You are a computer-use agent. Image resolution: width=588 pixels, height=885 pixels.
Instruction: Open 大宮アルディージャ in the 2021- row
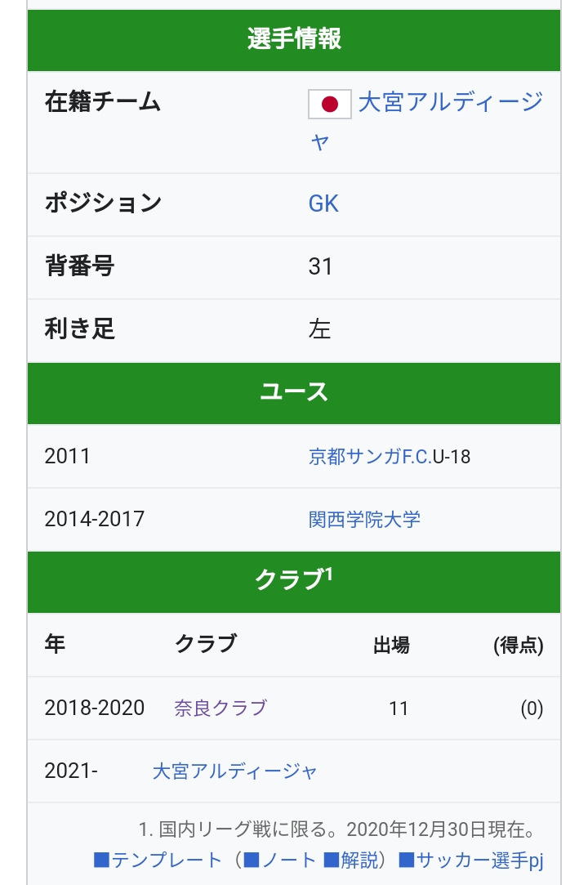click(x=235, y=771)
